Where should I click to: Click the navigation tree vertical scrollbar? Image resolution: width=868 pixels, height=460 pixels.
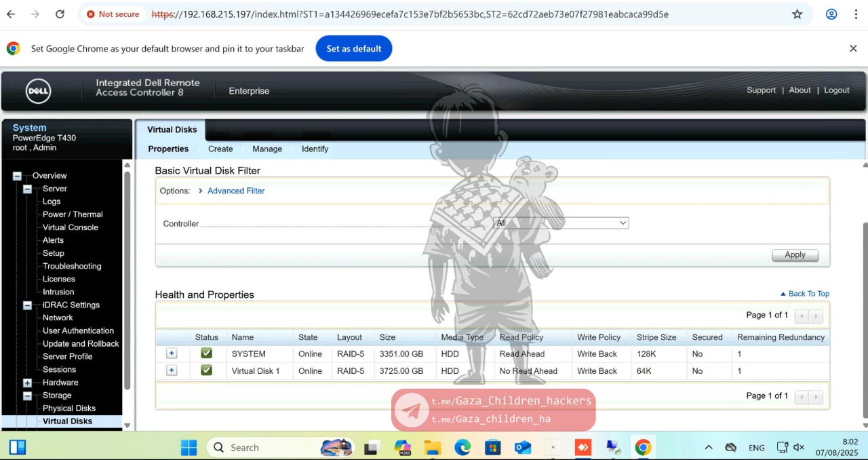[127, 271]
